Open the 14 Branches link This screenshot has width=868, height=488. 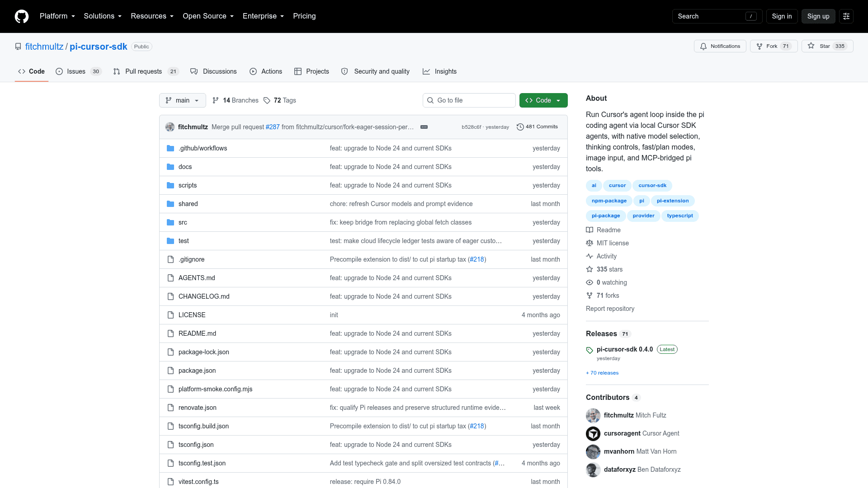pos(236,100)
